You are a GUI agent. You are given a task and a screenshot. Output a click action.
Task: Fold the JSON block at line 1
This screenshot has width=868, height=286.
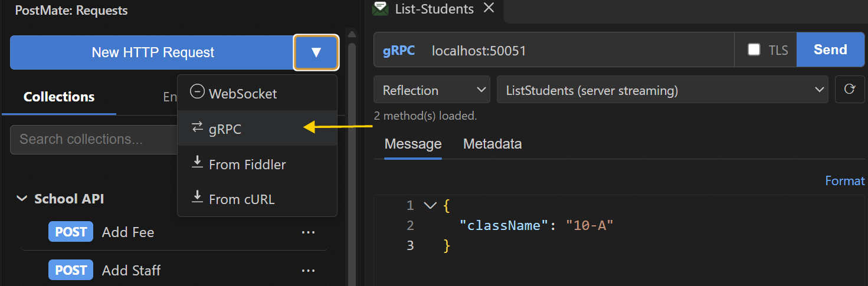coord(430,205)
